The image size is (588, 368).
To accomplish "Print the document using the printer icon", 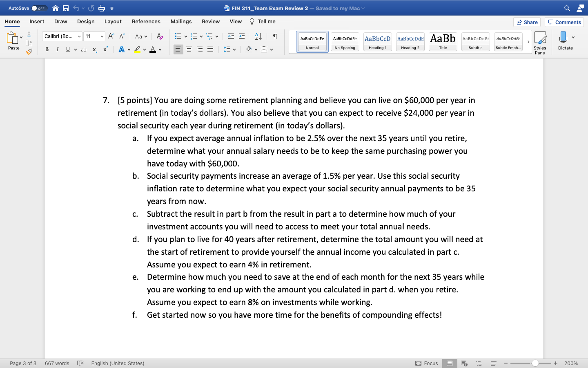I will coord(102,8).
